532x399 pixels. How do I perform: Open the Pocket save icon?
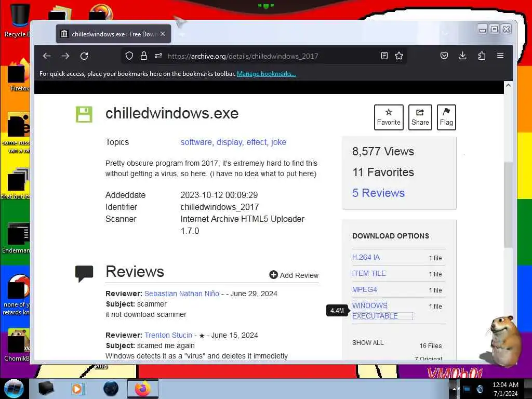pyautogui.click(x=444, y=56)
